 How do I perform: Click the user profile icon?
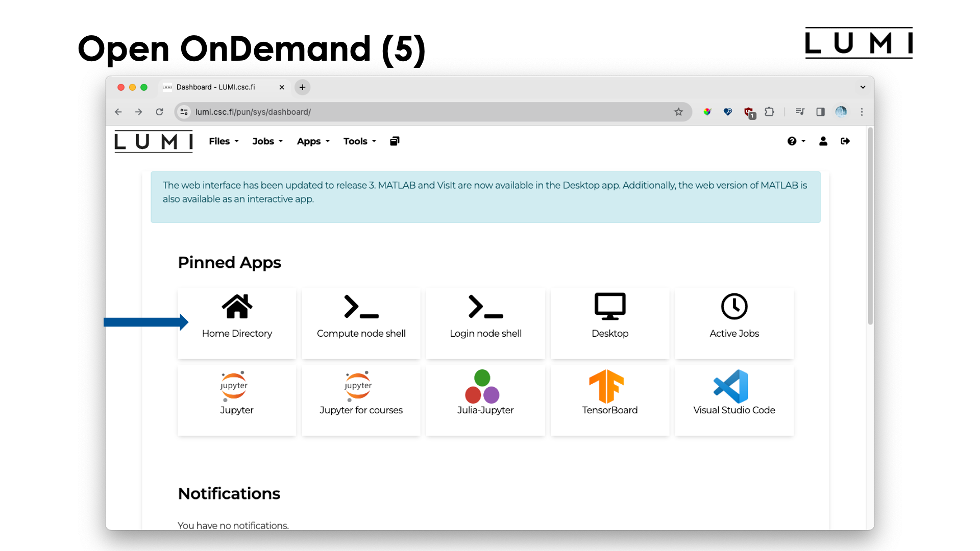click(823, 141)
